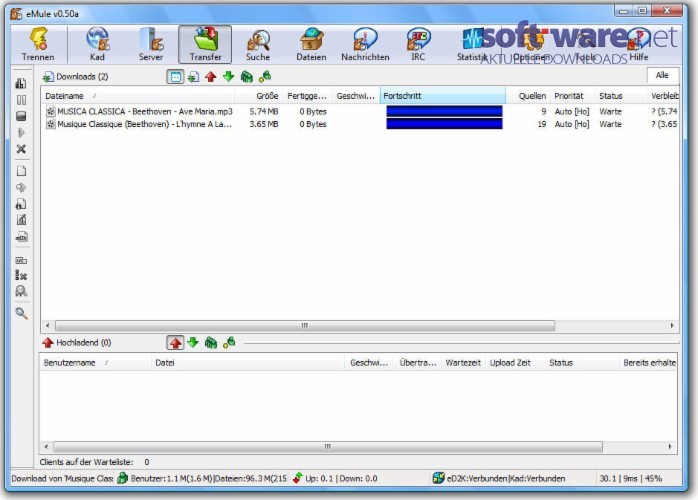
Task: Switch top pane to downloading green arrow view
Action: coord(229,77)
